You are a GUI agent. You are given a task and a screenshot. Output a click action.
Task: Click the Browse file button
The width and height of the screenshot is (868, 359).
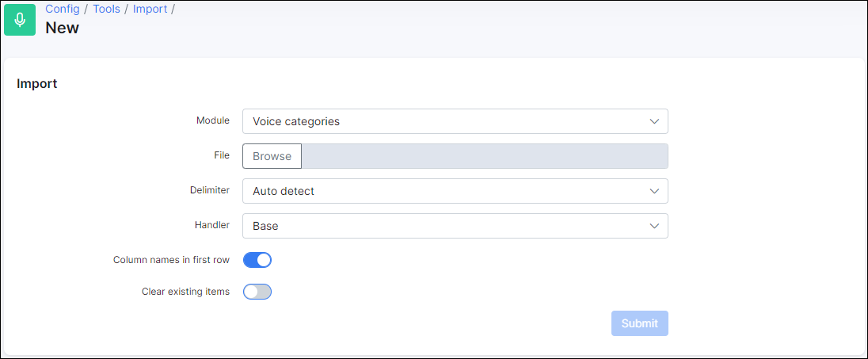272,156
